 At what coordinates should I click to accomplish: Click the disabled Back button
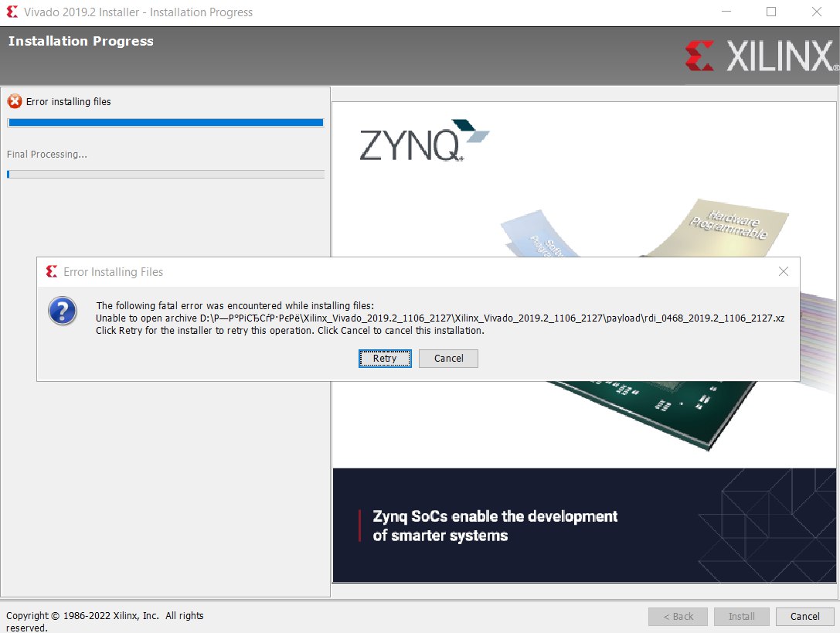pyautogui.click(x=677, y=616)
